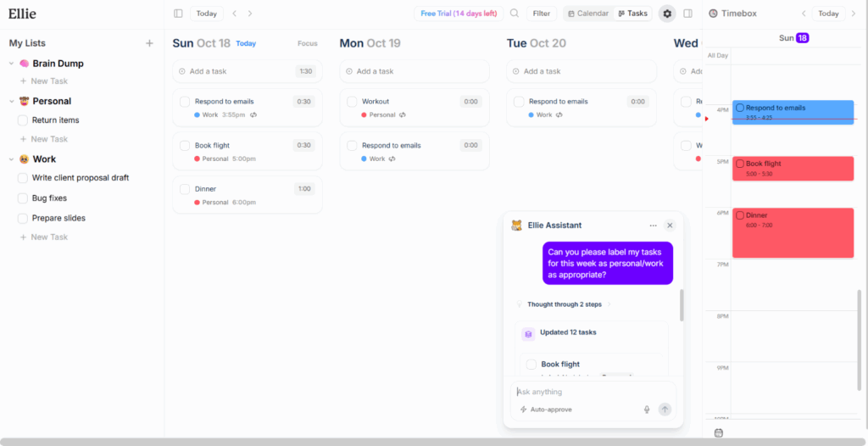Click Add a task field on Monday

tap(415, 71)
